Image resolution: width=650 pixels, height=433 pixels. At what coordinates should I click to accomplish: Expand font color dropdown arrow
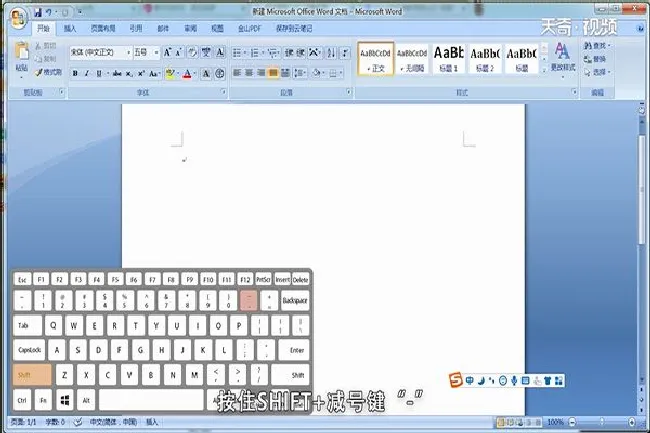(195, 74)
